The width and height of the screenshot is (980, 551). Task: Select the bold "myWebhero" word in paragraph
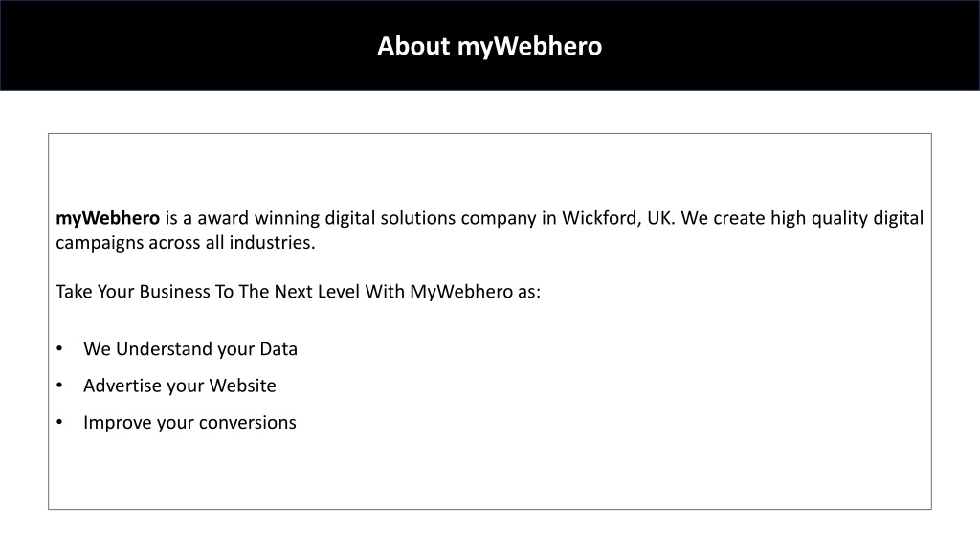coord(107,218)
